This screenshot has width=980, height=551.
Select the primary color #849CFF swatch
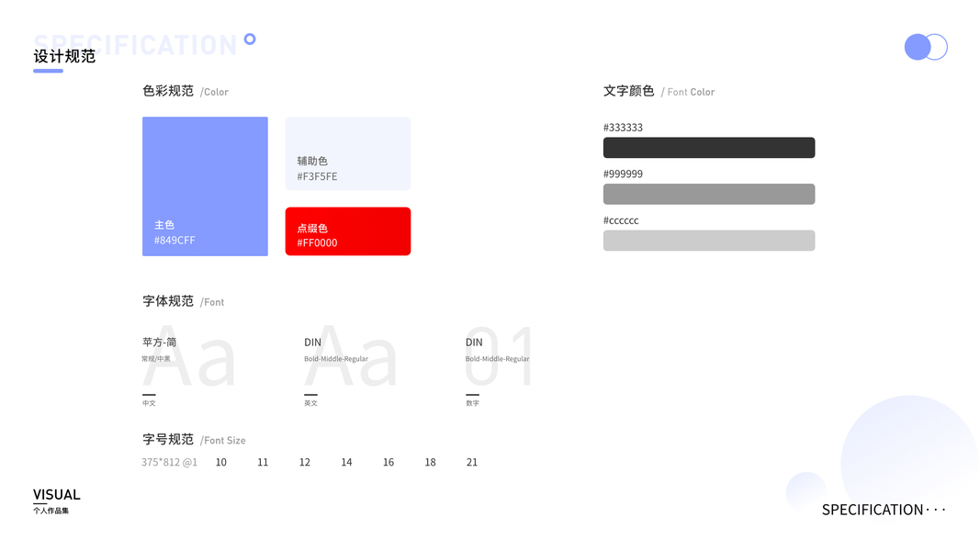click(205, 186)
